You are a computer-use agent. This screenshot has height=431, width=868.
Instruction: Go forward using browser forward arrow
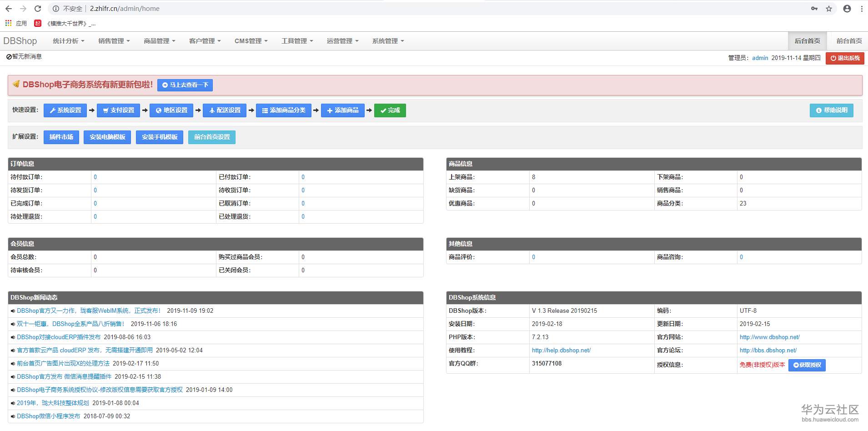click(23, 9)
